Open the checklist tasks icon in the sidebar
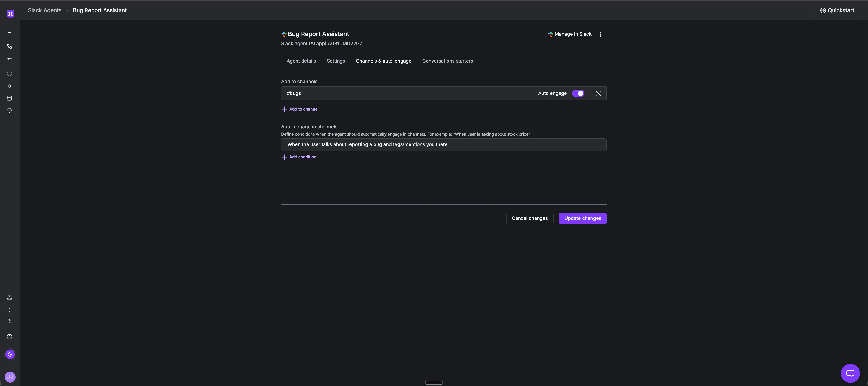The width and height of the screenshot is (868, 386). (9, 59)
